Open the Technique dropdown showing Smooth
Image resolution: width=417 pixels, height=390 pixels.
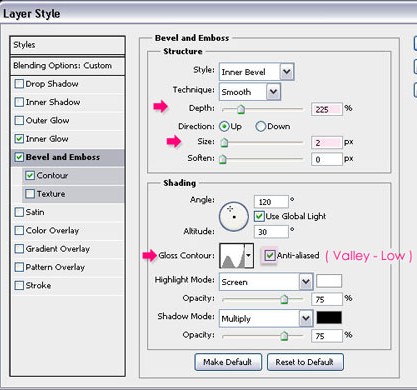tap(250, 92)
